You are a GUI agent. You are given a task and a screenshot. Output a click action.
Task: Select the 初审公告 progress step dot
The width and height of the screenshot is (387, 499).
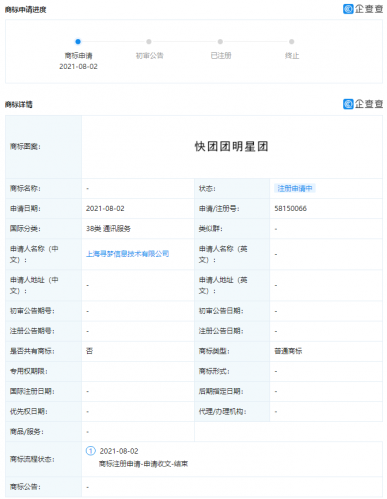[x=149, y=42]
